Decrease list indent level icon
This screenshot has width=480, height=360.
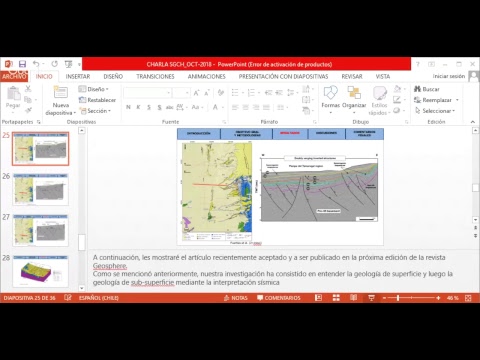click(x=268, y=92)
